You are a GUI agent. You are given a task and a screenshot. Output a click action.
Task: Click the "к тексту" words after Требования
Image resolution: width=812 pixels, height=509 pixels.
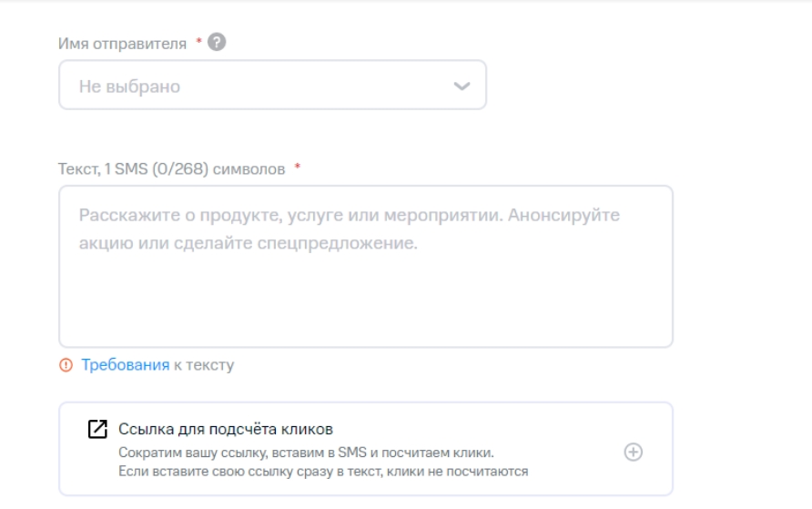[x=204, y=366]
